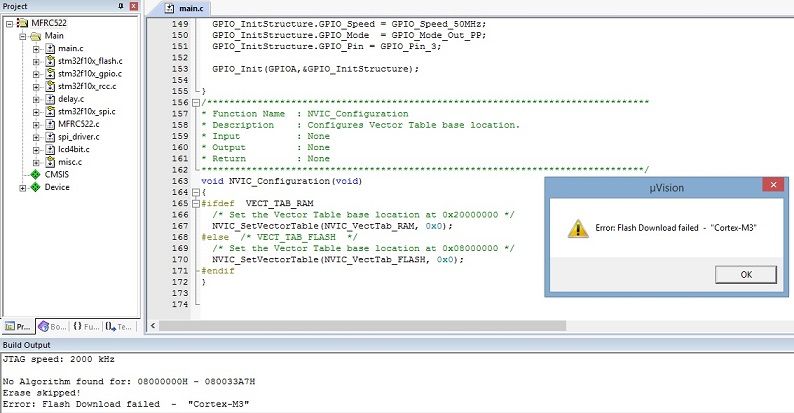This screenshot has height=413, width=794.
Task: Click the lcd4bit.c file icon
Action: coord(50,149)
